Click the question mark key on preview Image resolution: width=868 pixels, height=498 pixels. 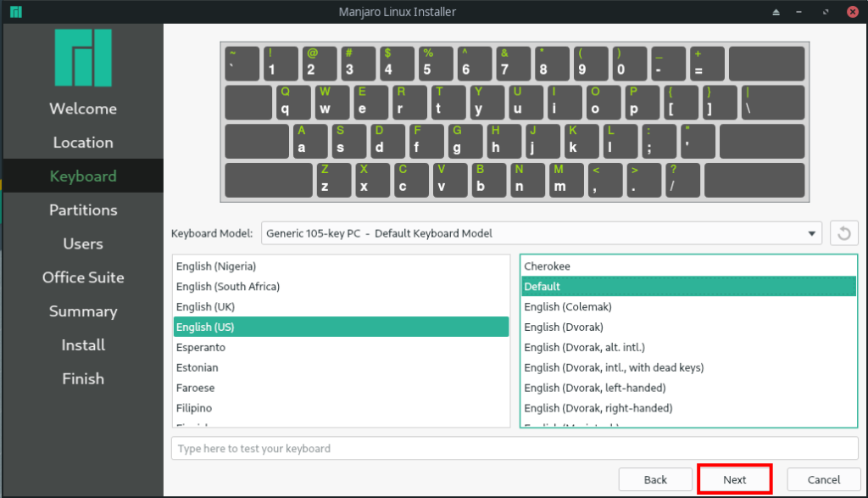tap(682, 180)
